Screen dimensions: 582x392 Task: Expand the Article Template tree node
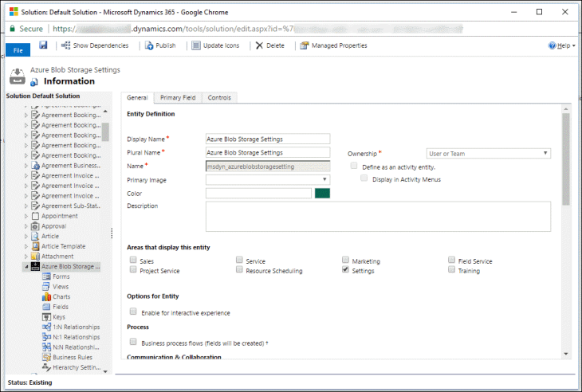click(26, 246)
